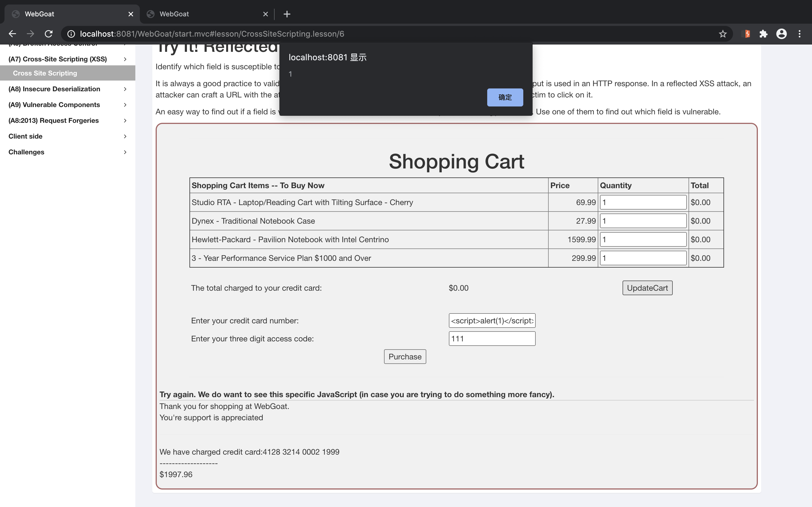Open Chrome three-dot menu

799,34
